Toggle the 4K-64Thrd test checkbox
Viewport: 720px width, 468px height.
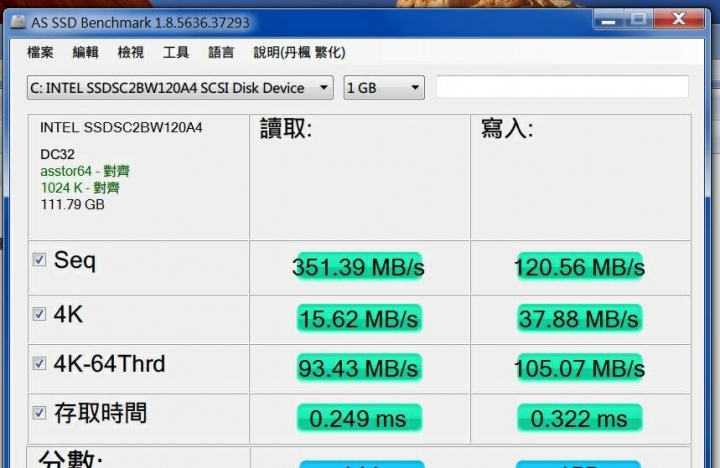point(39,363)
